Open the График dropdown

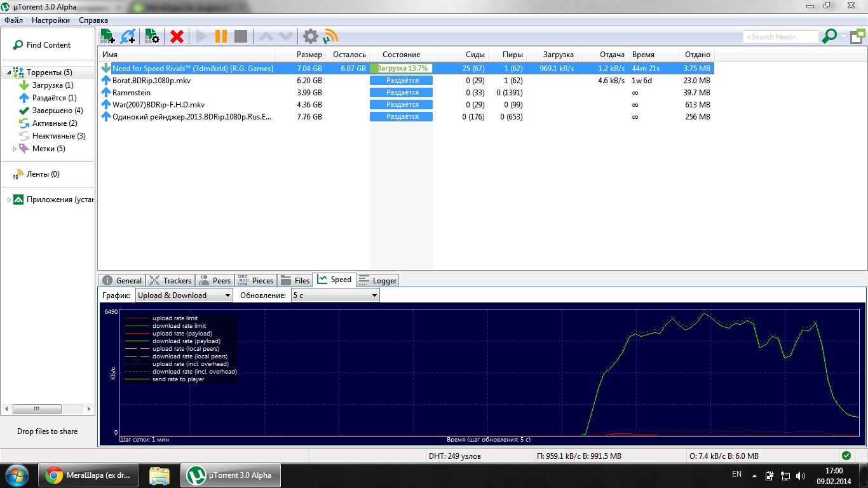(x=184, y=295)
